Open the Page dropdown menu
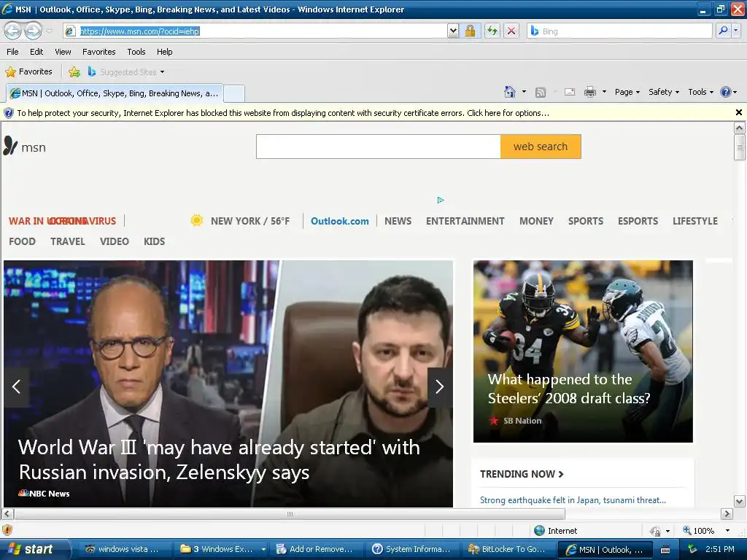 point(627,92)
